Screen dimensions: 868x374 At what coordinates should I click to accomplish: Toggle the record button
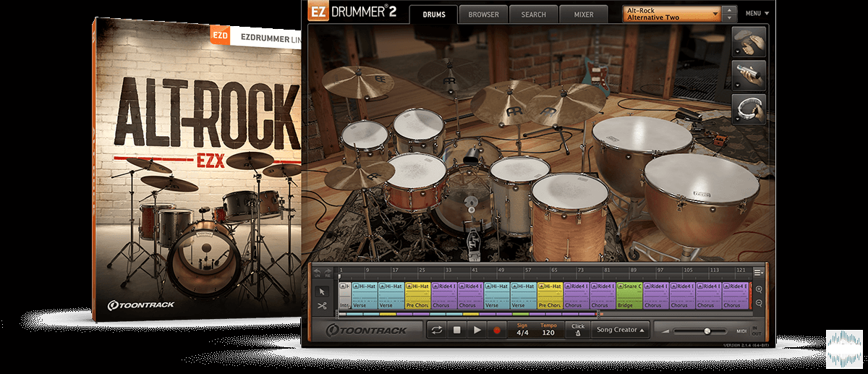coord(497,330)
